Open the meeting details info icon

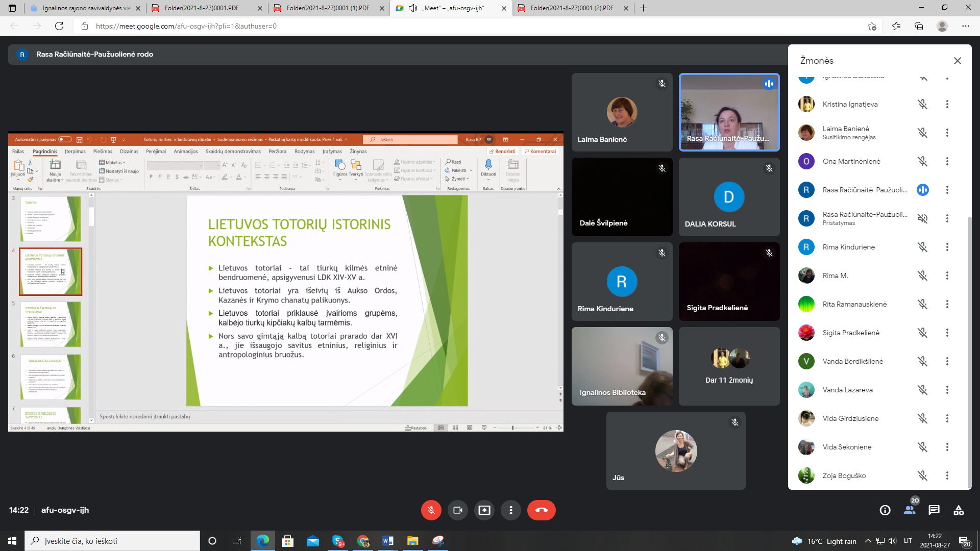885,510
